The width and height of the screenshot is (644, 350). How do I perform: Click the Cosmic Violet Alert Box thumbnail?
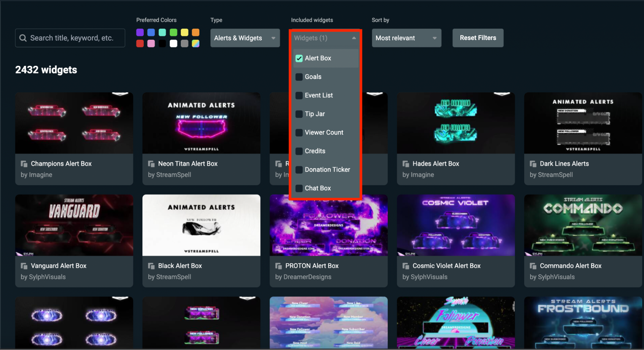click(455, 225)
